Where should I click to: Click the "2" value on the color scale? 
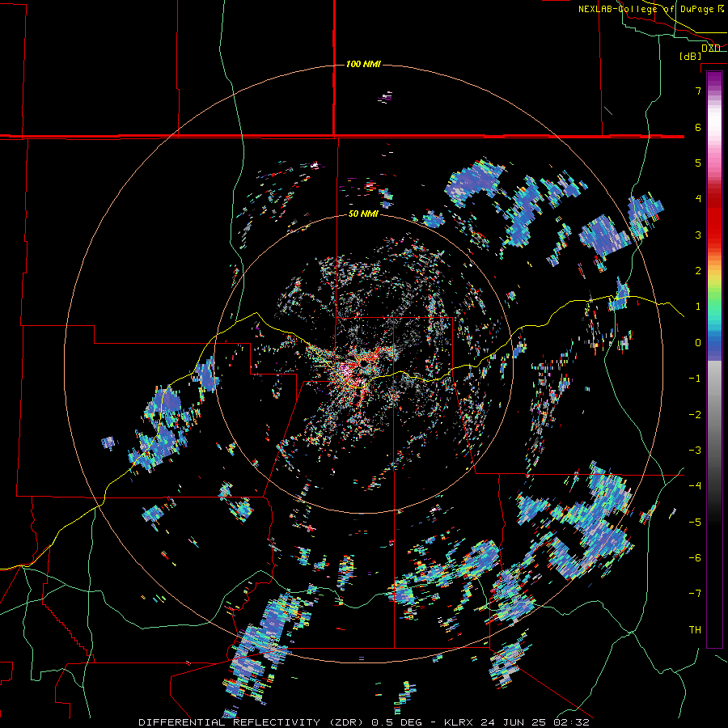pyautogui.click(x=698, y=271)
